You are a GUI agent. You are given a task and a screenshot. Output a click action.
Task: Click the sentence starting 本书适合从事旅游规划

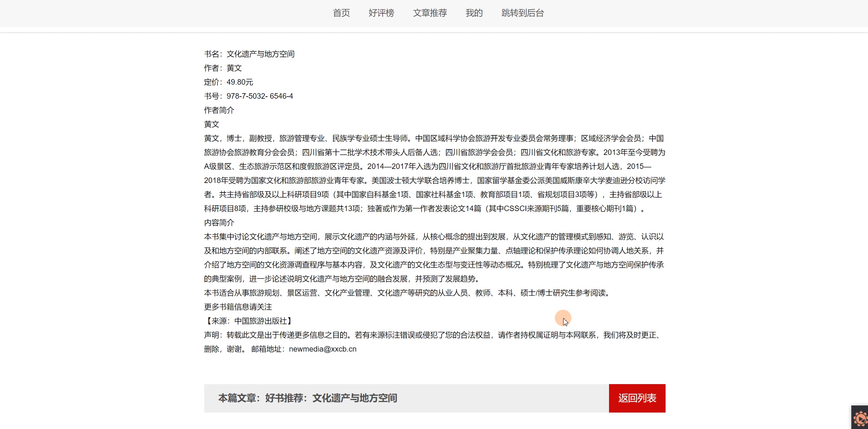click(x=408, y=293)
